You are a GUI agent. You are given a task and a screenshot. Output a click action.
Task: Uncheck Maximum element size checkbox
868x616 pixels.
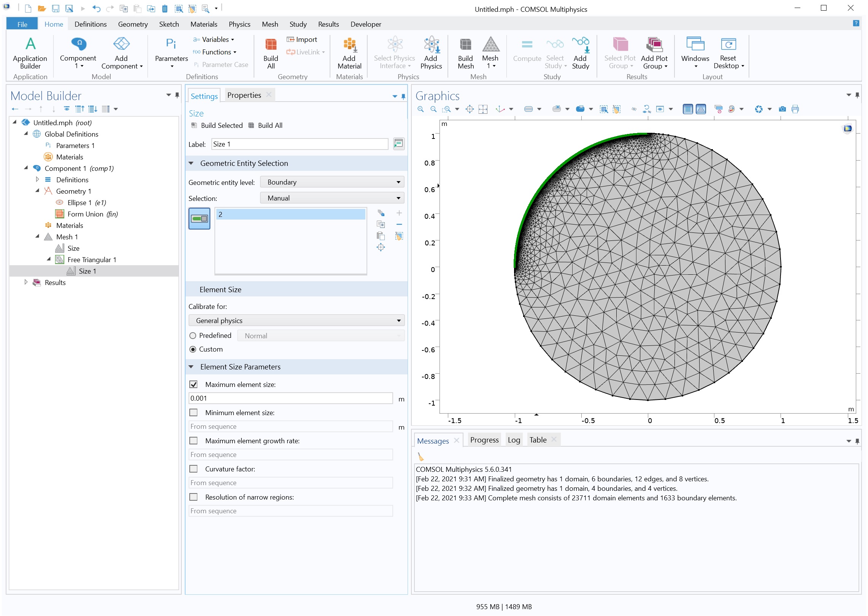194,384
